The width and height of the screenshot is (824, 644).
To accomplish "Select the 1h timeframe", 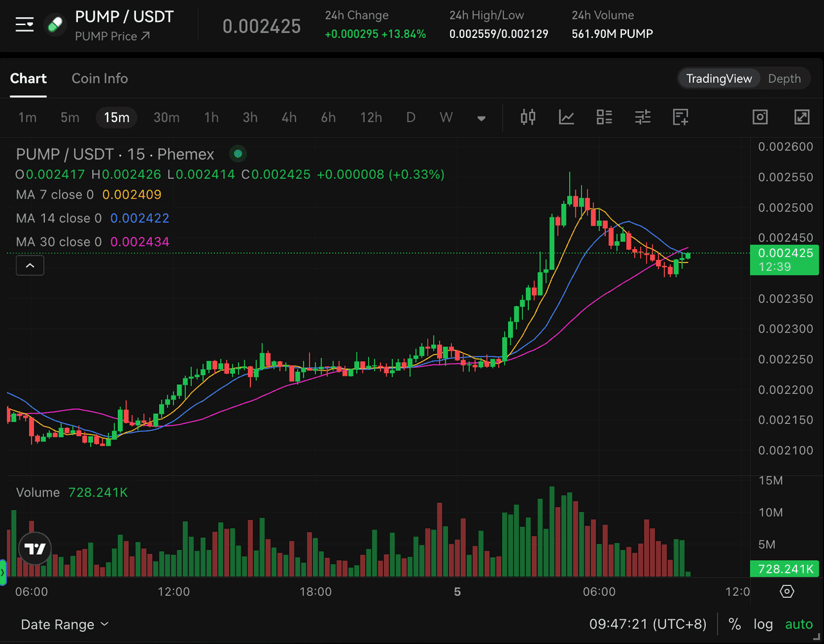I will (x=211, y=117).
